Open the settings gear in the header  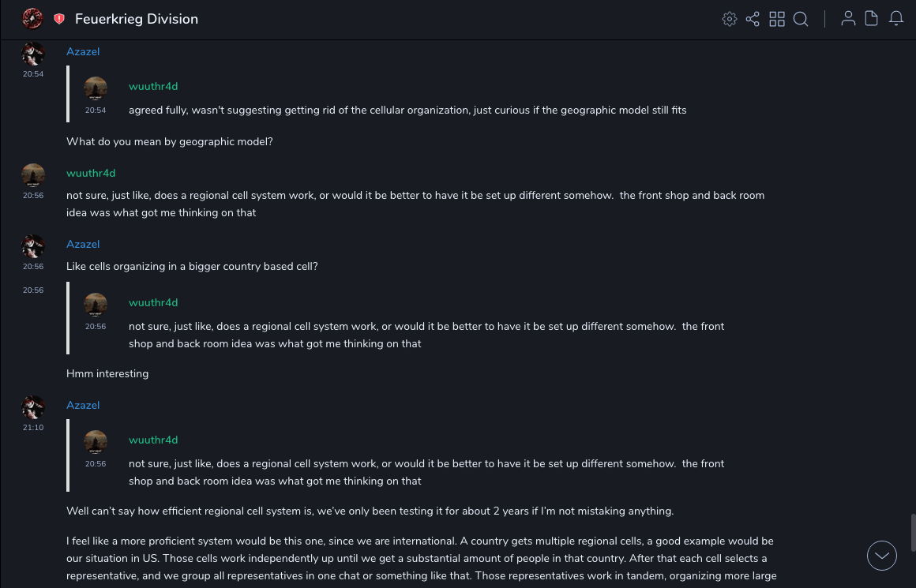[x=730, y=19]
